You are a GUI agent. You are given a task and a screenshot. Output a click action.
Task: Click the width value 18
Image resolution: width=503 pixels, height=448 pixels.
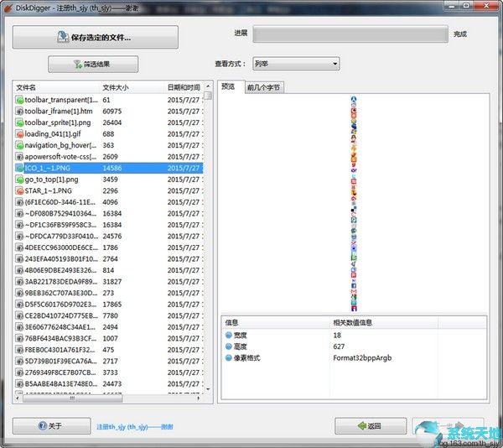tap(337, 336)
